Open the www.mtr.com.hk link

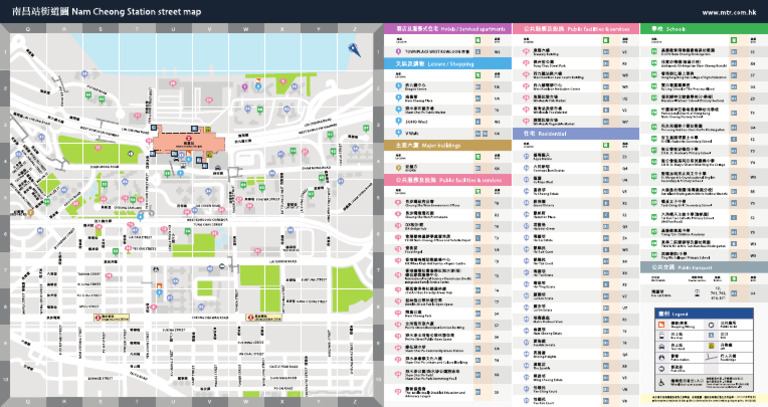coord(729,12)
